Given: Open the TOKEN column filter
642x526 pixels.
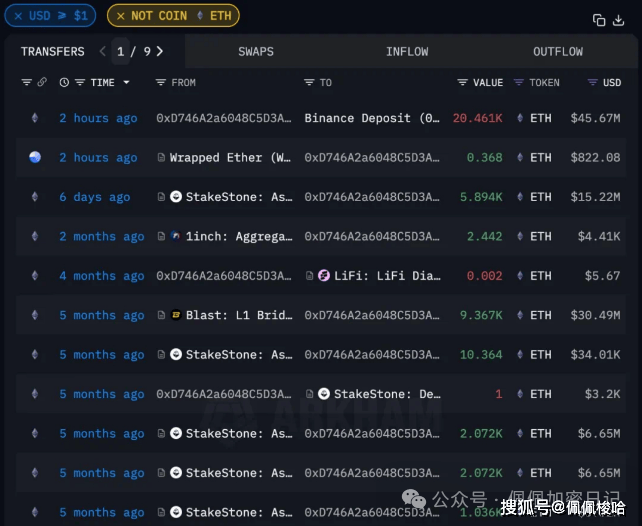Looking at the screenshot, I should tap(519, 82).
